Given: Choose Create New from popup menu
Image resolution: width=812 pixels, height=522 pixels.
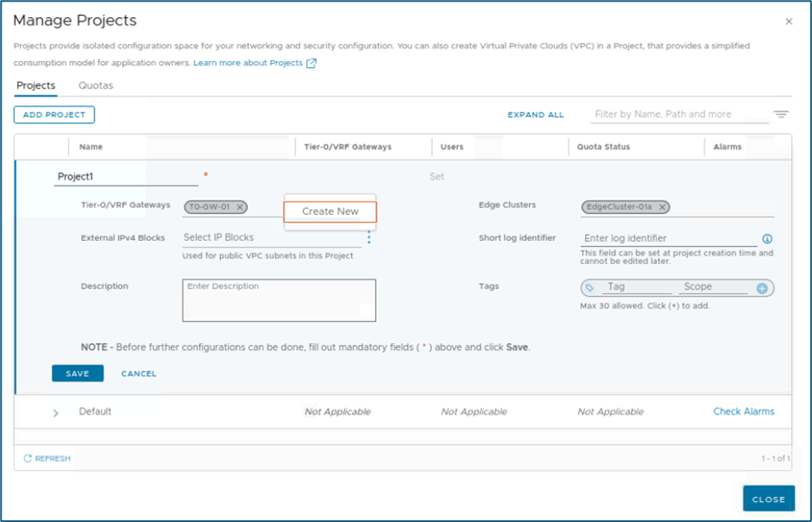Looking at the screenshot, I should (x=330, y=212).
